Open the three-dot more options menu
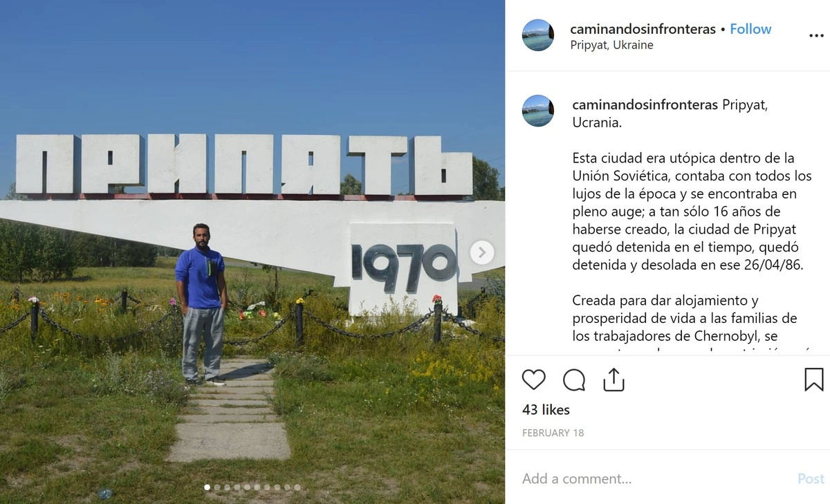 click(x=816, y=36)
